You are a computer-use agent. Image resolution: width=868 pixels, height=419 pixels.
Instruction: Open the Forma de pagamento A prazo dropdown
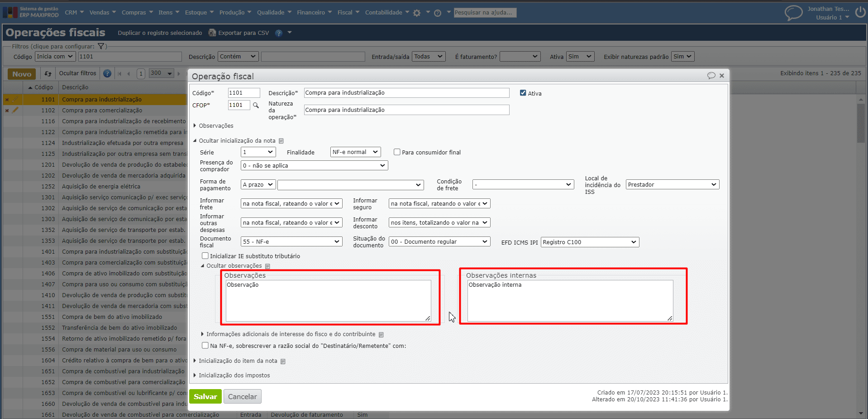coord(258,184)
